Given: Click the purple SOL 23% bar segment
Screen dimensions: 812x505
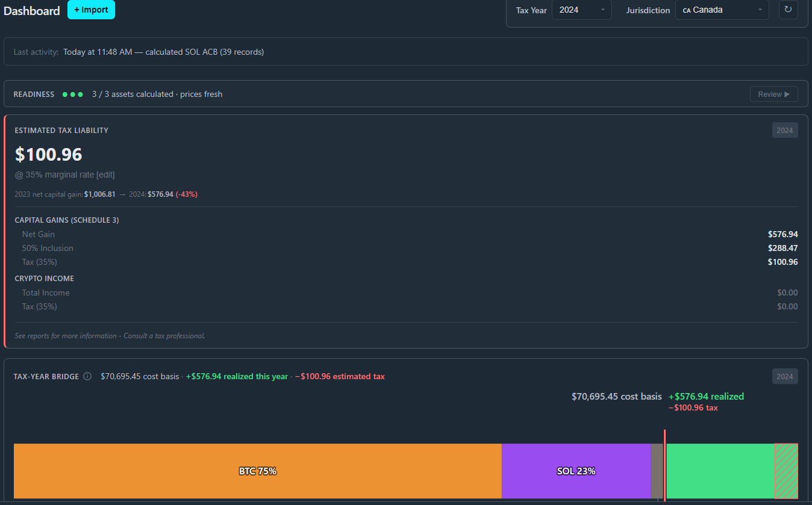Looking at the screenshot, I should [576, 471].
